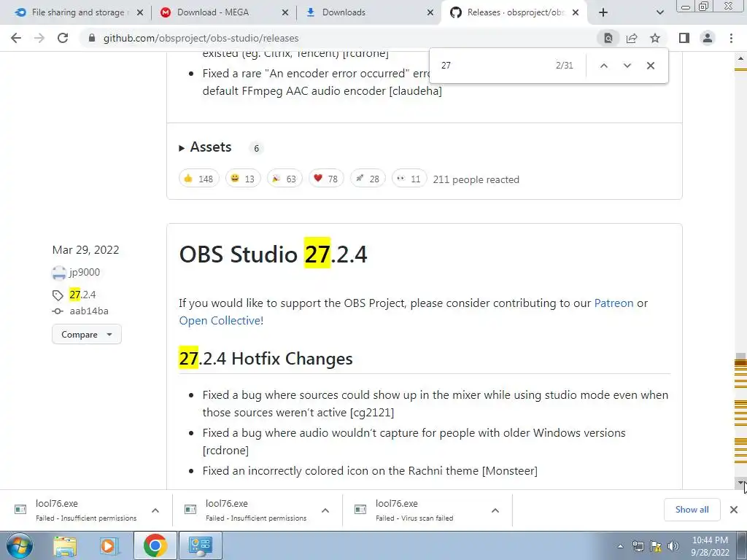Open the 27.2.4 tag link

point(82,295)
